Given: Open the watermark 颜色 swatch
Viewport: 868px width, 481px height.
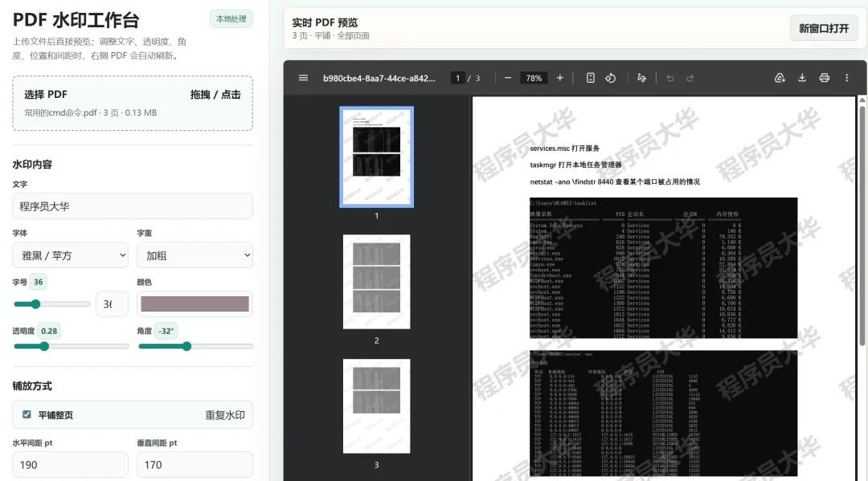Looking at the screenshot, I should 194,304.
